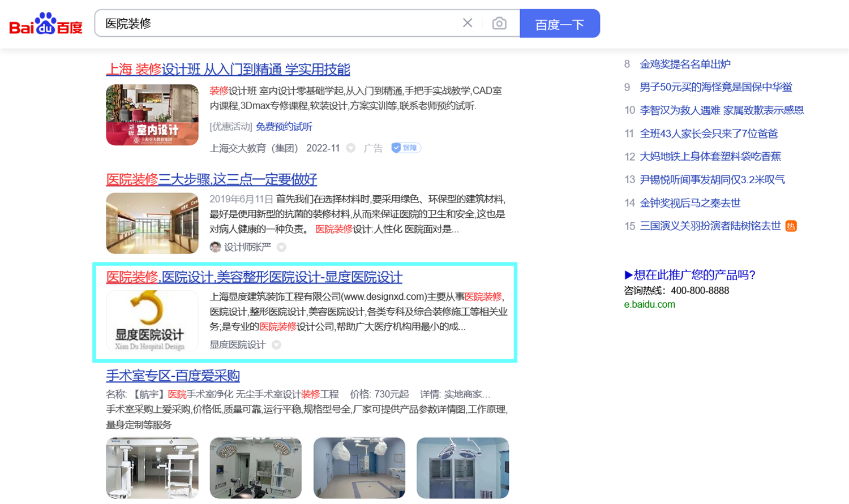
Task: Click the e.baidu.com link
Action: click(649, 304)
